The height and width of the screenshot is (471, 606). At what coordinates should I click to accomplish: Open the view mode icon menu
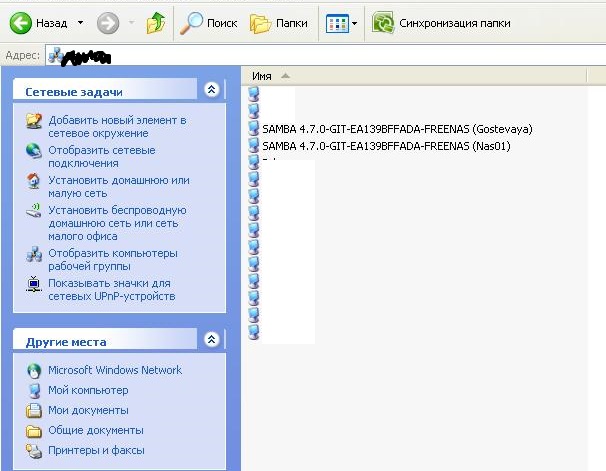pos(337,24)
